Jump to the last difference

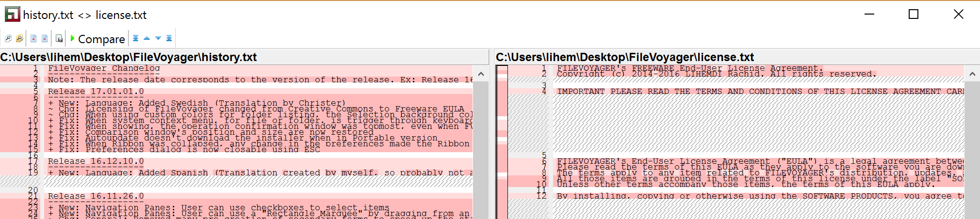[169, 38]
